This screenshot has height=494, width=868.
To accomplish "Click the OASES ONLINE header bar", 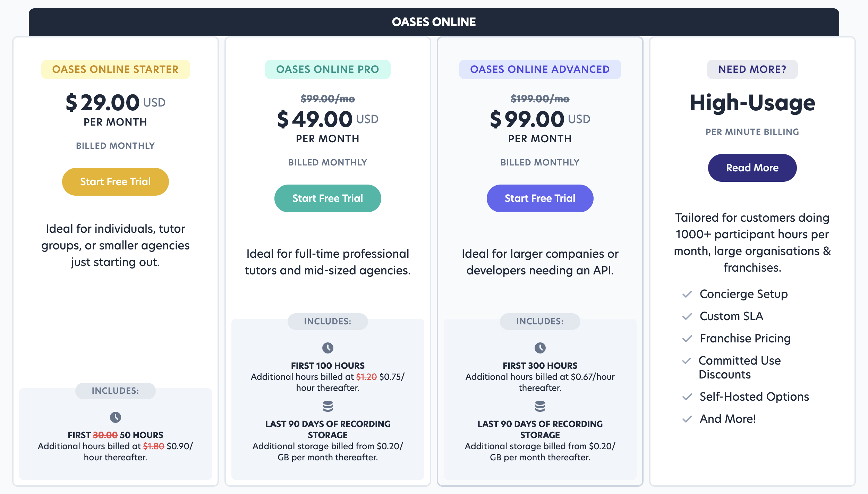I will 434,22.
